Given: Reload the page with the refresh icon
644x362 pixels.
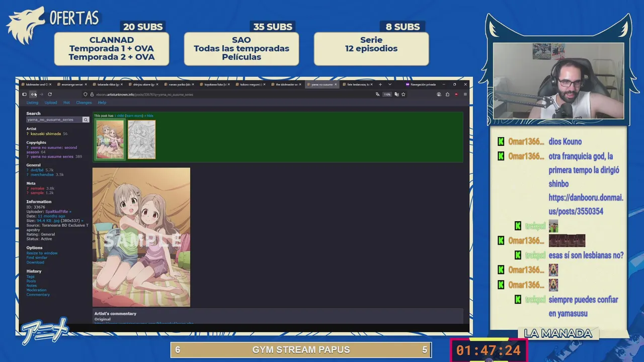Looking at the screenshot, I should coord(50,95).
